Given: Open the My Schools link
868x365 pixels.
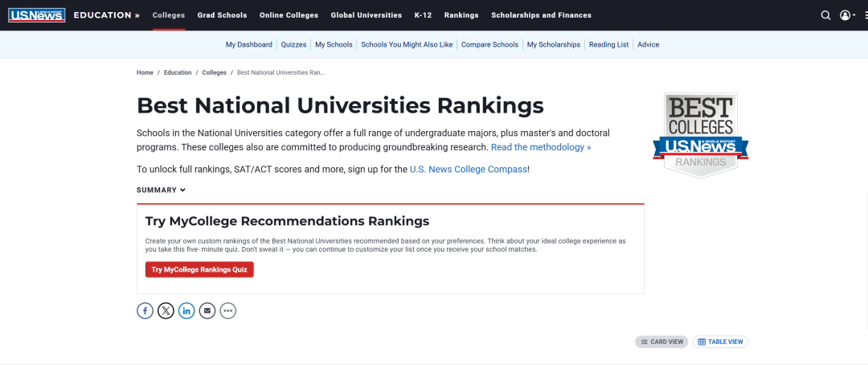Looking at the screenshot, I should (x=334, y=45).
